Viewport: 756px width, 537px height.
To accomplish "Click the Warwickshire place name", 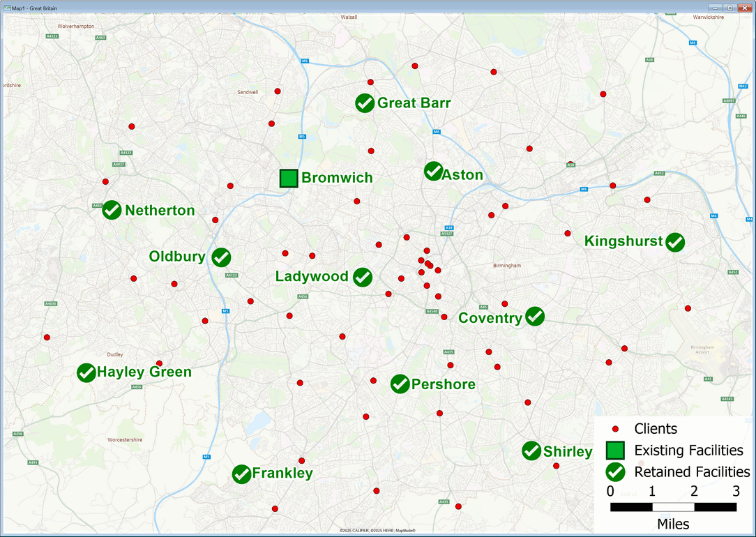I will click(x=709, y=17).
